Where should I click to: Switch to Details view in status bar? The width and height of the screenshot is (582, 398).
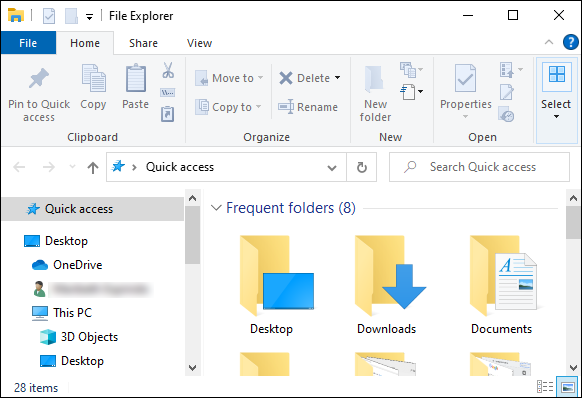[545, 386]
